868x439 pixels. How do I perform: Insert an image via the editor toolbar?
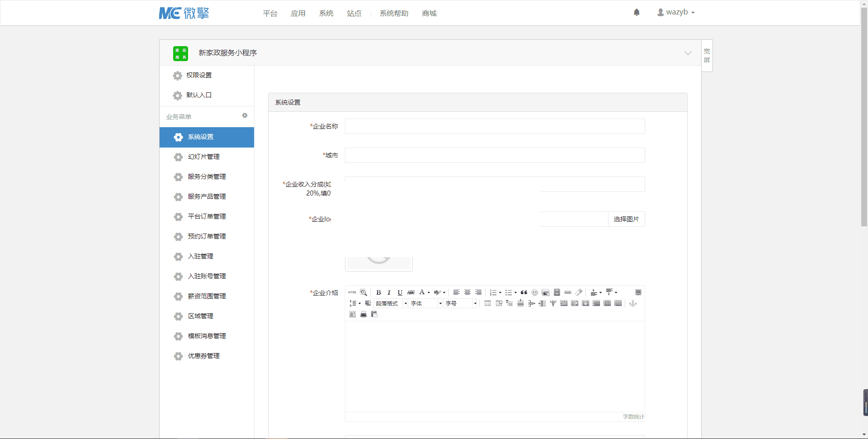pyautogui.click(x=547, y=292)
